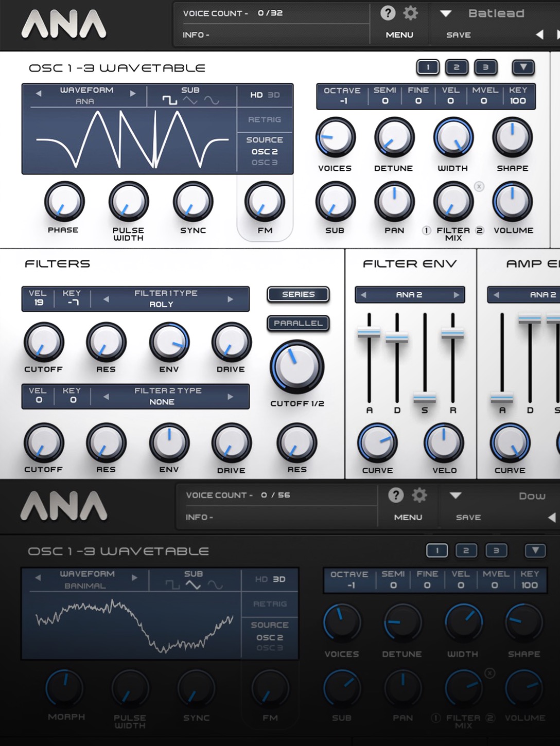Enable PARALLEL filter routing
Image resolution: width=560 pixels, height=746 pixels.
point(298,323)
